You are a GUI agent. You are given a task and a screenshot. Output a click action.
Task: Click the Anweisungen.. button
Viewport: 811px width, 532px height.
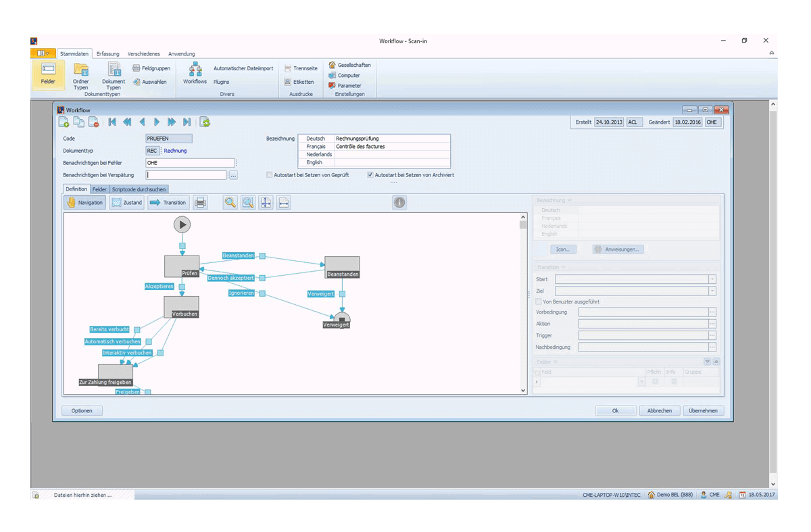(x=618, y=249)
